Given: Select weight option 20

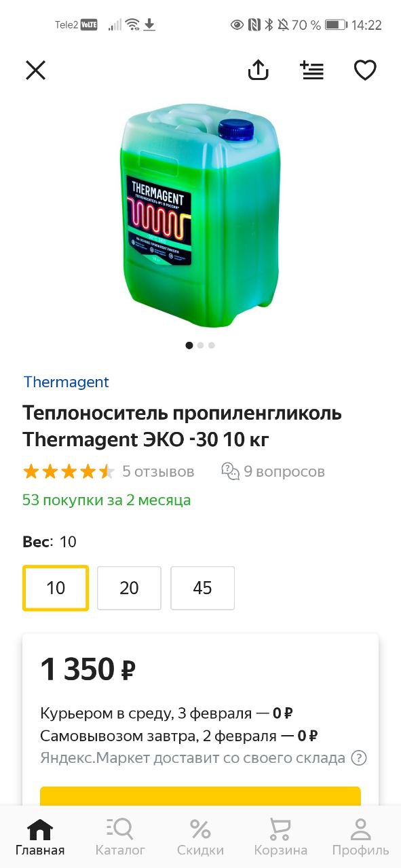Looking at the screenshot, I should tap(129, 588).
